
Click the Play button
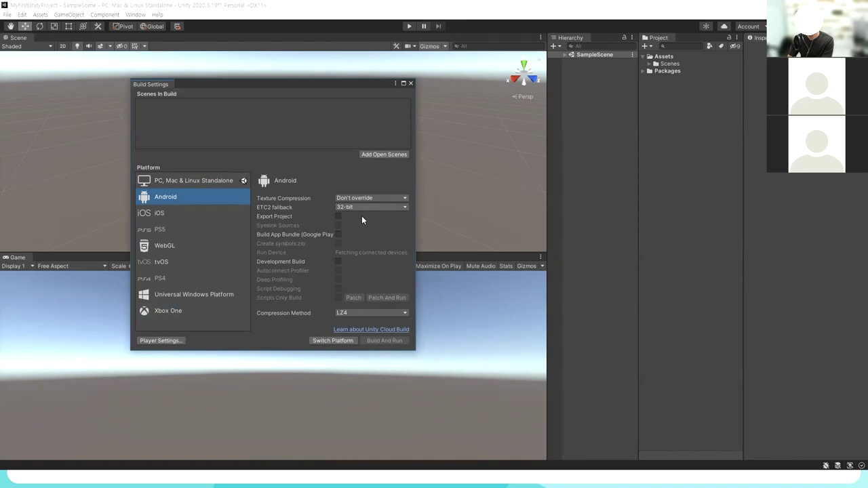coord(409,26)
